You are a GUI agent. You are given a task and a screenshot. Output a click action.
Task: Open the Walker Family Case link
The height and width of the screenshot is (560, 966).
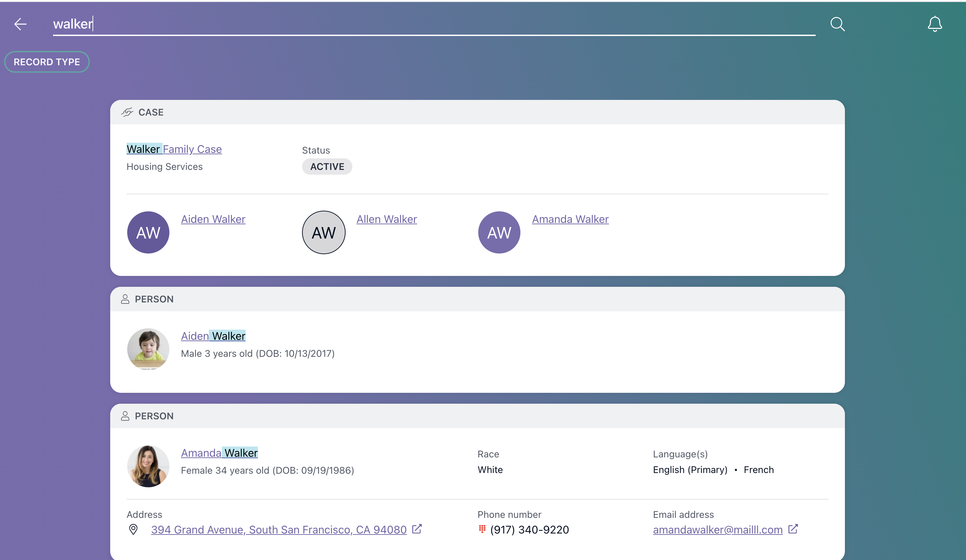tap(174, 149)
